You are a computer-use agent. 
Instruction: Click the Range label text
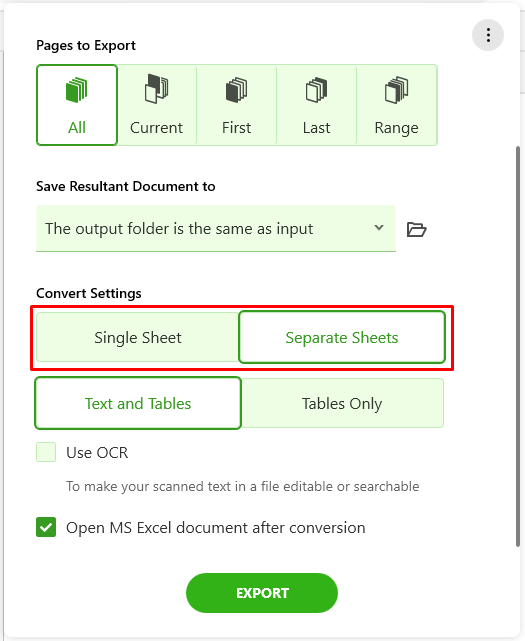tap(397, 128)
